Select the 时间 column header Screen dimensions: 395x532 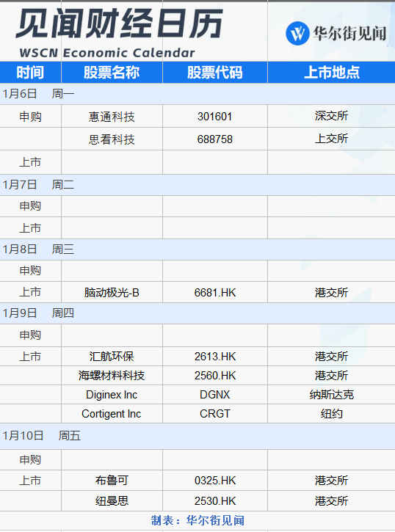tap(30, 72)
